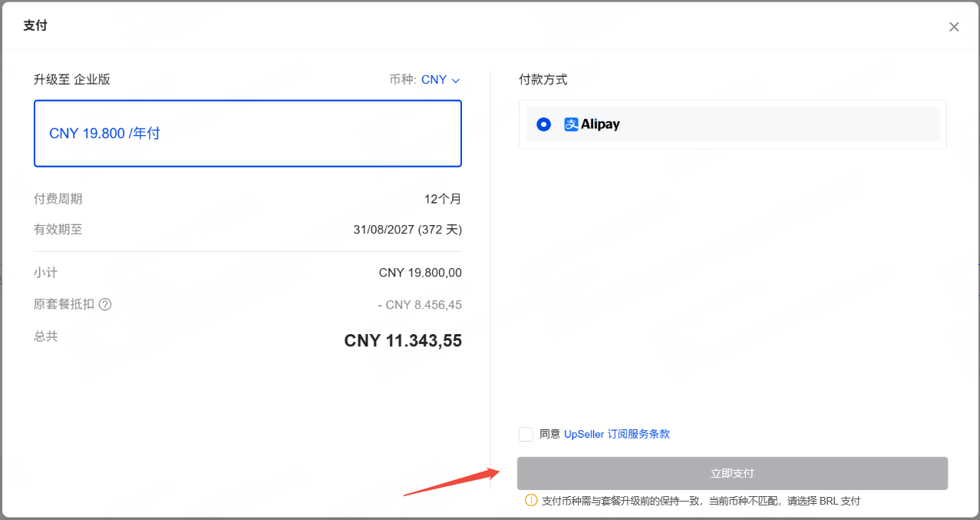Click the currency mismatch warning message
The image size is (980, 520).
tap(701, 501)
